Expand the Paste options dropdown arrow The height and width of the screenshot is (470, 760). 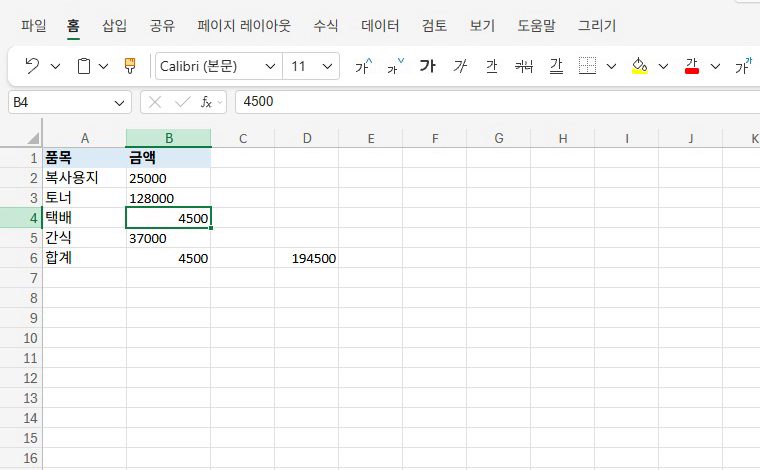[104, 66]
